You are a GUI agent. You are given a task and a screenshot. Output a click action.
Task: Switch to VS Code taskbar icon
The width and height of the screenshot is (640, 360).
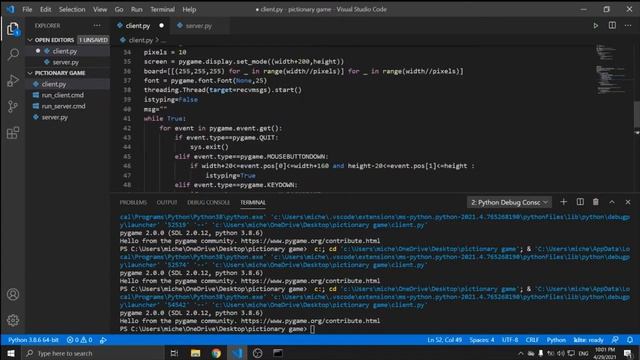(237, 353)
